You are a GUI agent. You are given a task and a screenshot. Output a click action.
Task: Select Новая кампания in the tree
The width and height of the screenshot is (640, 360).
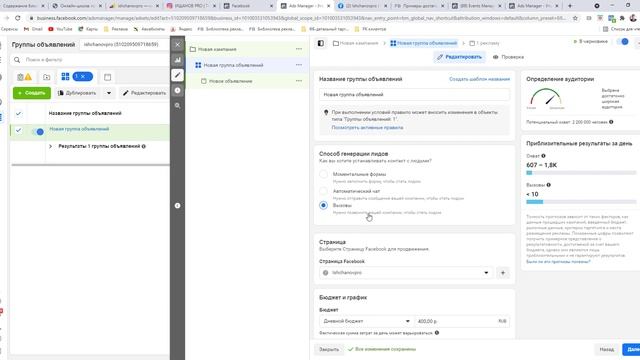(217, 49)
